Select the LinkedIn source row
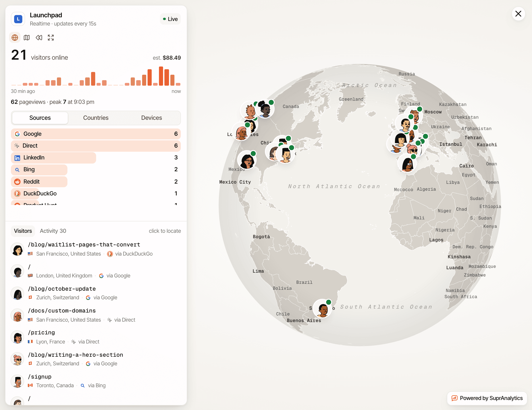The image size is (532, 410). [96, 158]
